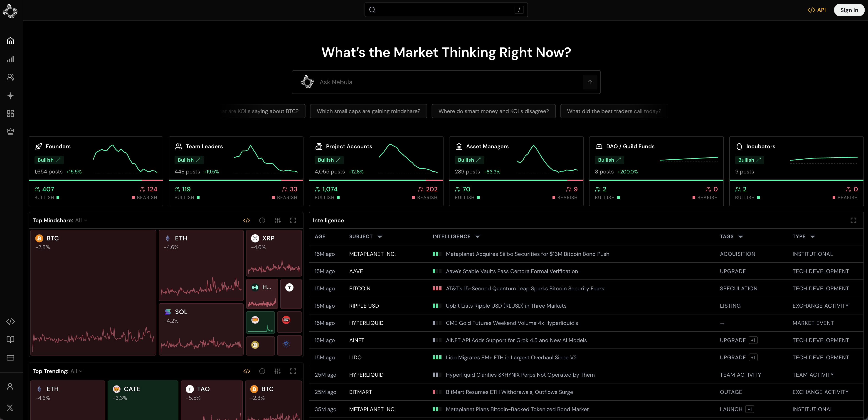This screenshot has height=420, width=868.
Task: Open embed code for Top Mindshare
Action: pyautogui.click(x=247, y=220)
